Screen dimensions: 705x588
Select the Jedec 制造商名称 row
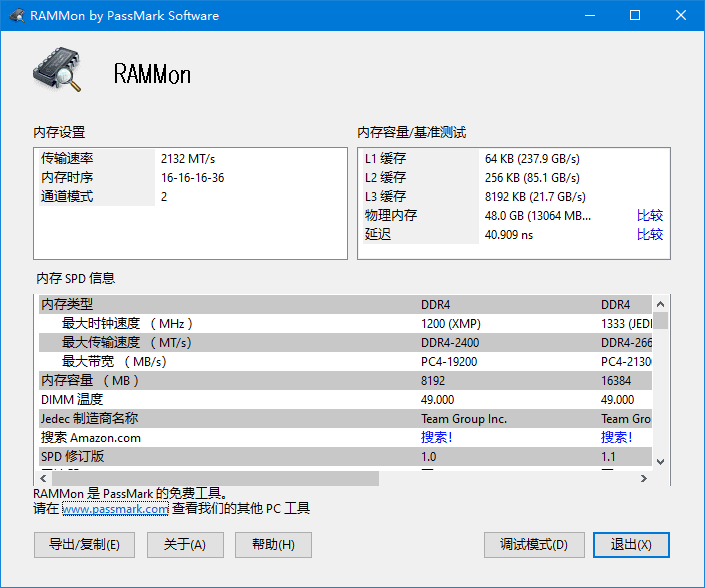(346, 418)
